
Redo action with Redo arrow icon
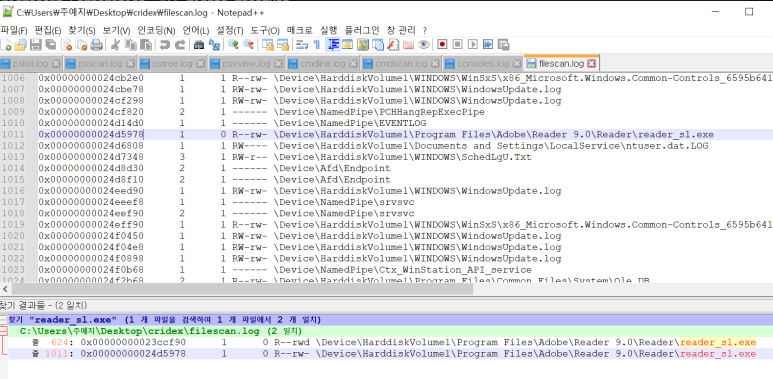click(180, 45)
